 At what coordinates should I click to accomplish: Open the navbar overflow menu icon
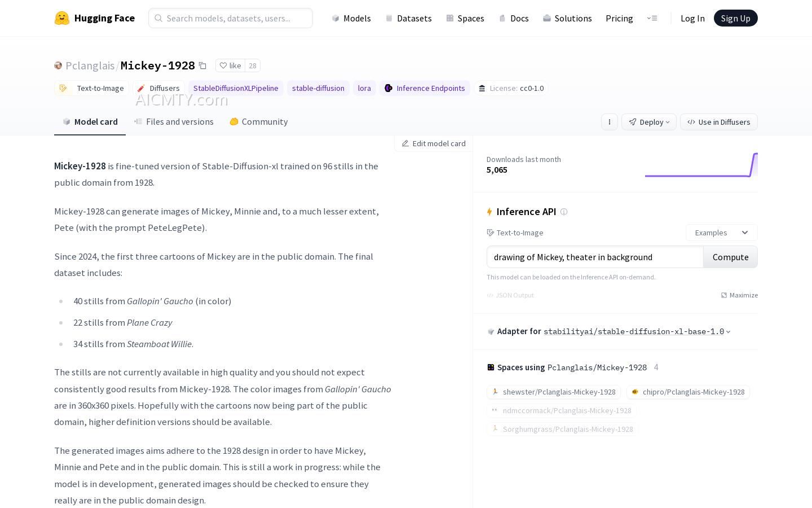[652, 18]
